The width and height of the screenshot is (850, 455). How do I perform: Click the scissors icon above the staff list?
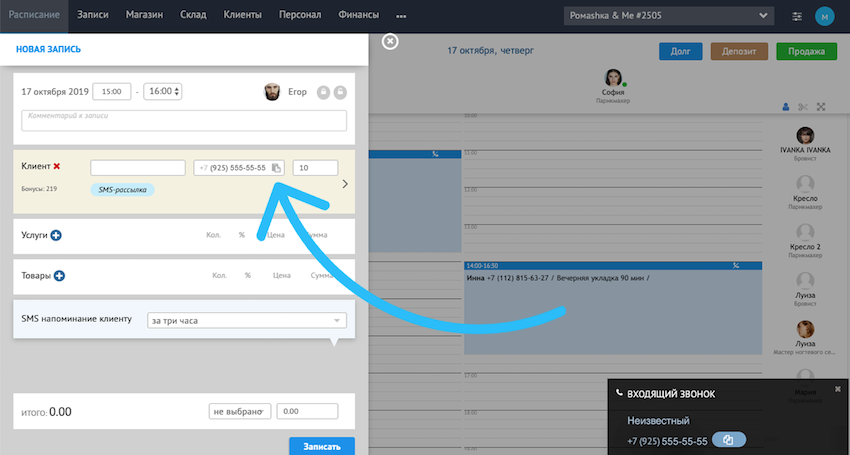pos(803,107)
